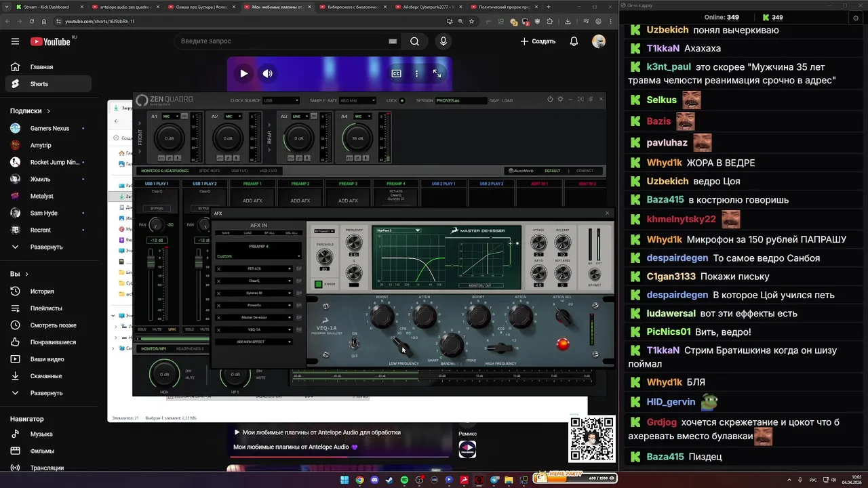Screen dimensions: 868x488
Task: Remove the PowerEx effect with its X
Action: (218, 305)
